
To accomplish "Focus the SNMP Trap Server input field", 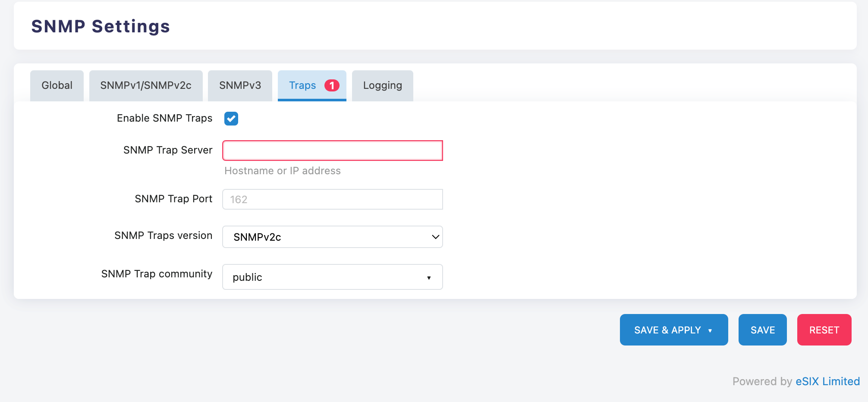I will (332, 151).
